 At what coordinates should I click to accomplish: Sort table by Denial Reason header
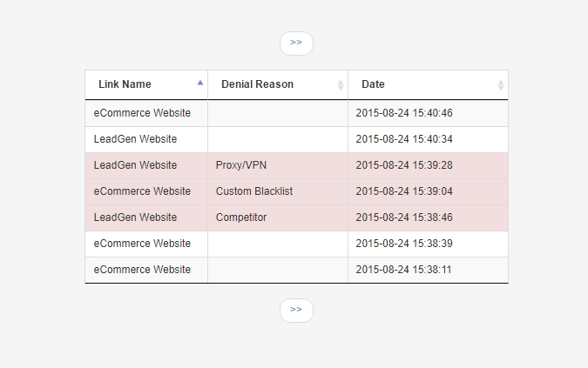[x=257, y=84]
